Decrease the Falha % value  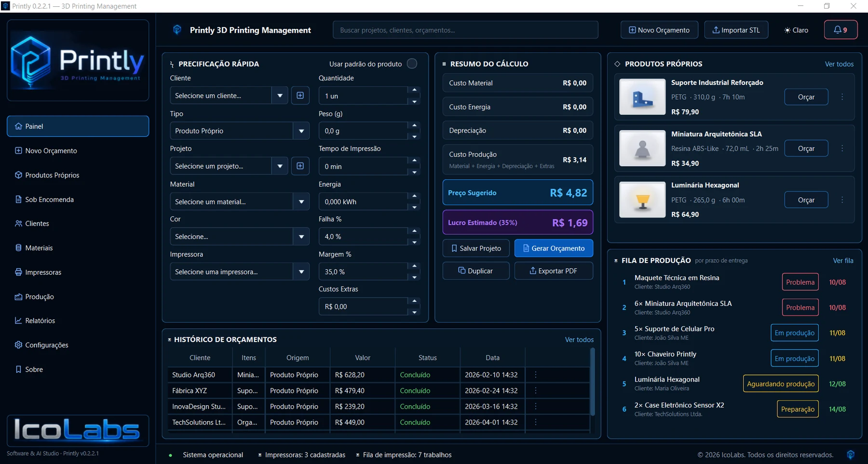(x=414, y=242)
